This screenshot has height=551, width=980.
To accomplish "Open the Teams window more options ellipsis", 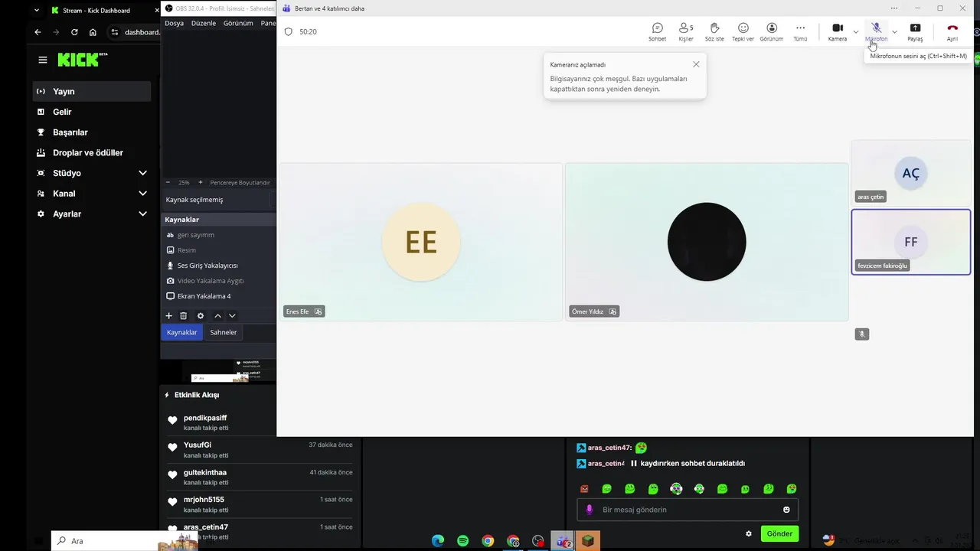I will (x=893, y=8).
